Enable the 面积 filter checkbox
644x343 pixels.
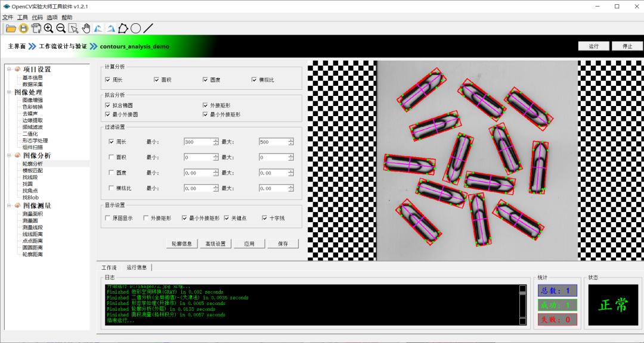[112, 157]
